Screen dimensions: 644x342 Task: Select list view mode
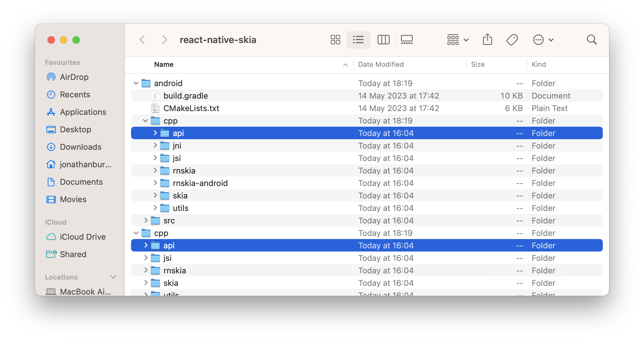tap(358, 40)
